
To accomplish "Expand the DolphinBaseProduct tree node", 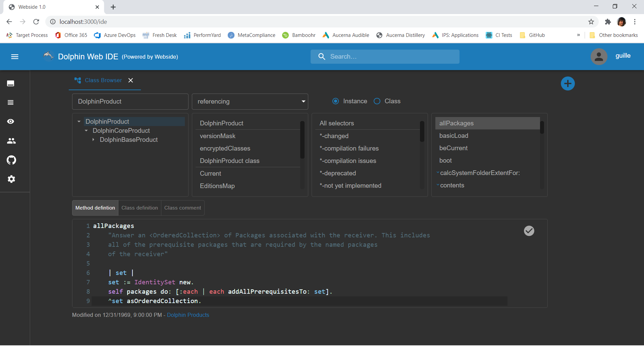I will [x=93, y=140].
